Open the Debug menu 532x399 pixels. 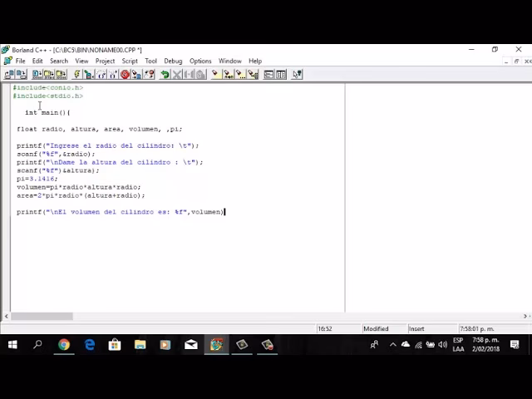point(173,61)
